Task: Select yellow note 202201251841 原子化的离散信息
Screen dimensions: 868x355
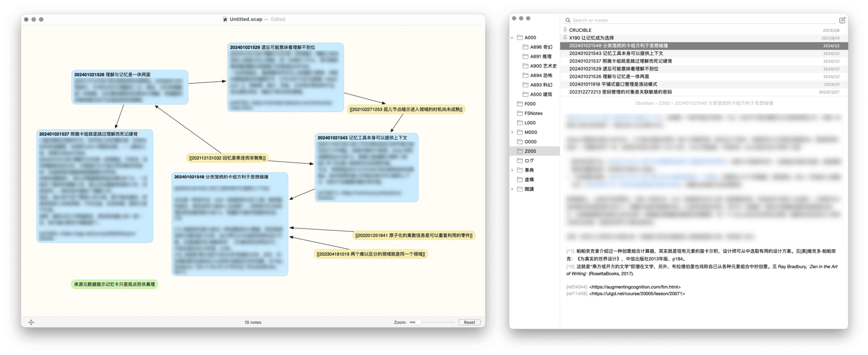Action: coord(414,235)
